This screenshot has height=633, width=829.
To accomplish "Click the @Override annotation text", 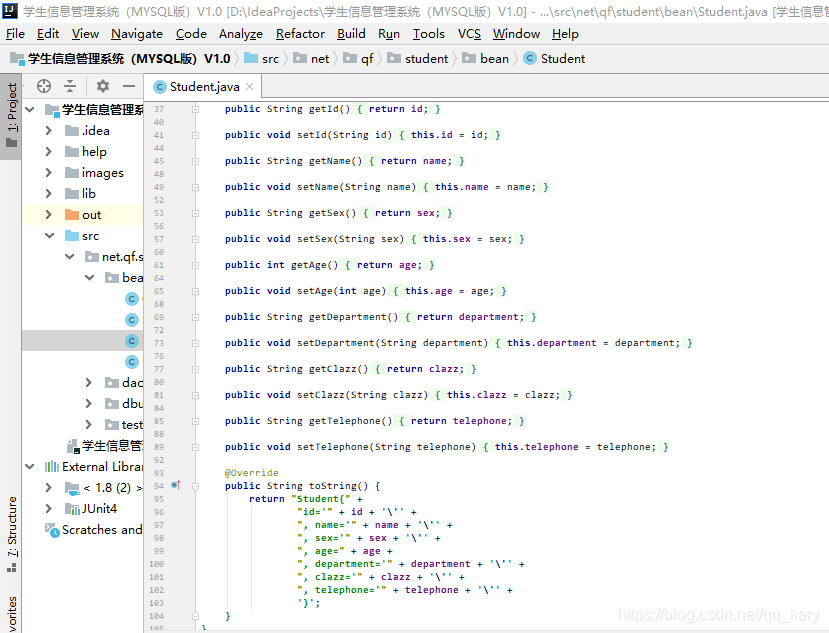I will pyautogui.click(x=252, y=473).
